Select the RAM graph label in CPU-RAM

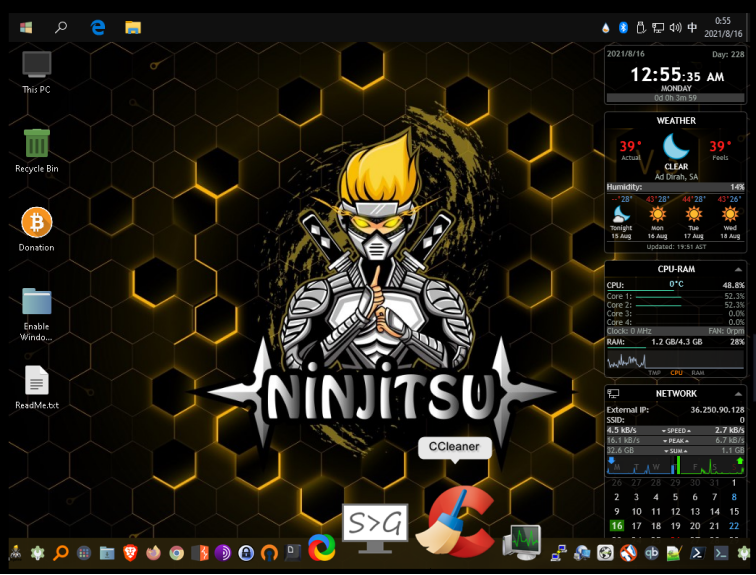point(698,373)
